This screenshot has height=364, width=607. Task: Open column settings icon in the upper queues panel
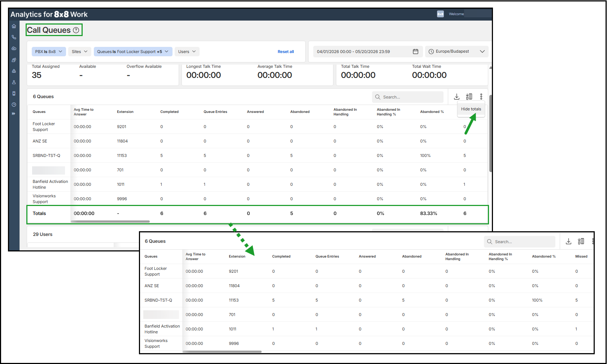(469, 97)
